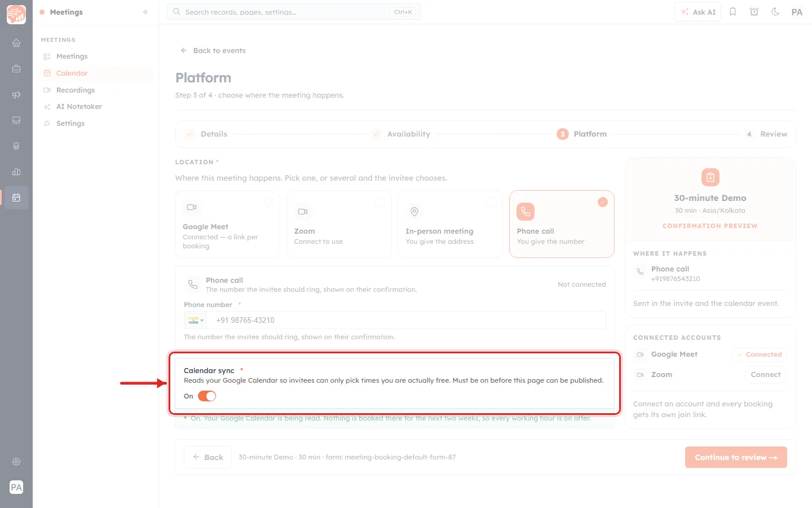This screenshot has width=812, height=508.
Task: Go to the Details step
Action: [206, 134]
